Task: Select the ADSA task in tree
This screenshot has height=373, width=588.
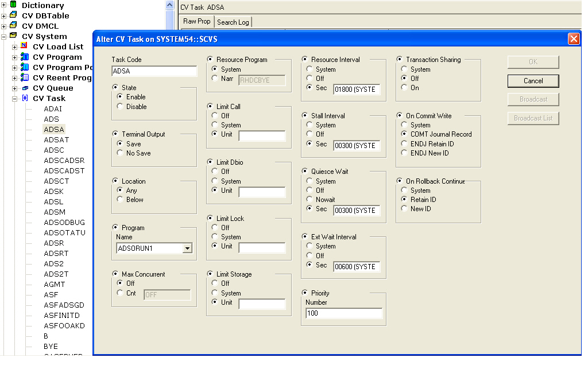Action: [54, 129]
